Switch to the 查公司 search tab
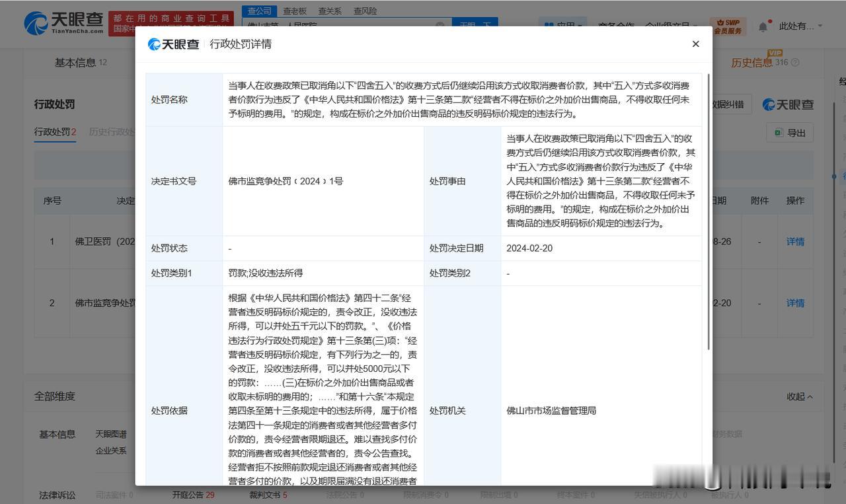 tap(260, 11)
